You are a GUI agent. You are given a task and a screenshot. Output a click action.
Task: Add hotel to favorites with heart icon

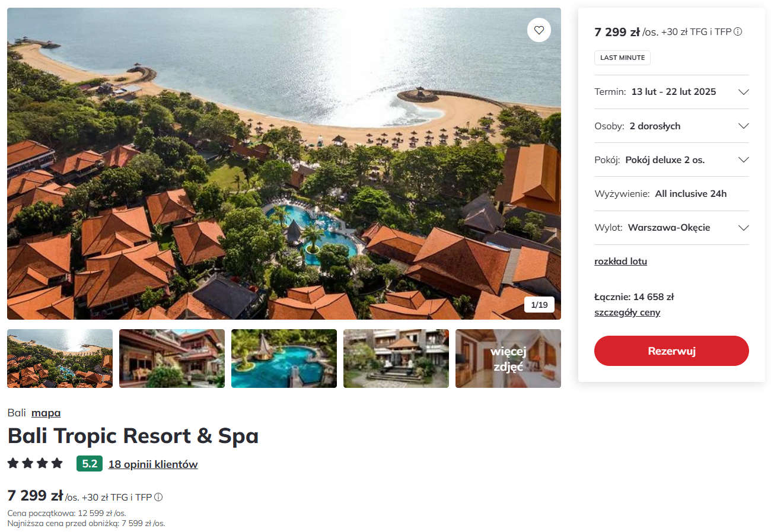pyautogui.click(x=539, y=30)
